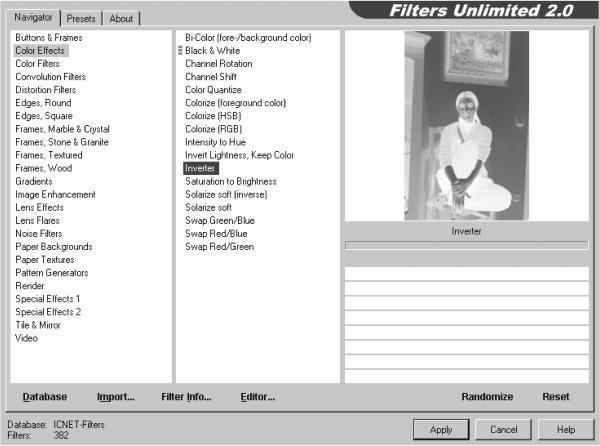The image size is (600, 446).
Task: Open the About tab
Action: 121,18
